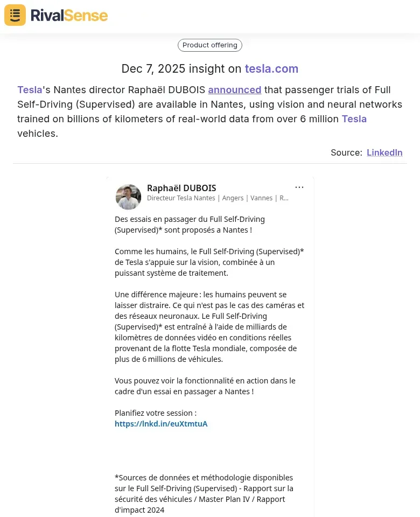Click the second "Tesla" link before vehicles
The height and width of the screenshot is (517, 420).
coord(354,119)
